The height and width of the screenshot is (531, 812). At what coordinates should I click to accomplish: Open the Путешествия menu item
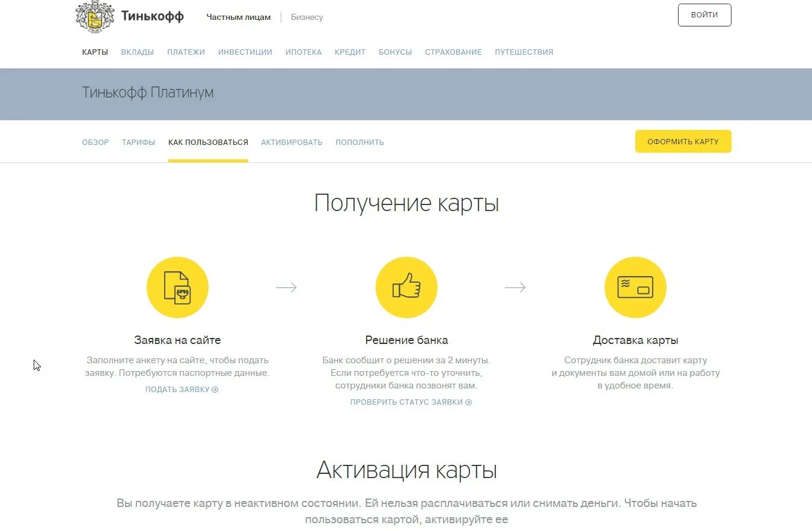524,52
